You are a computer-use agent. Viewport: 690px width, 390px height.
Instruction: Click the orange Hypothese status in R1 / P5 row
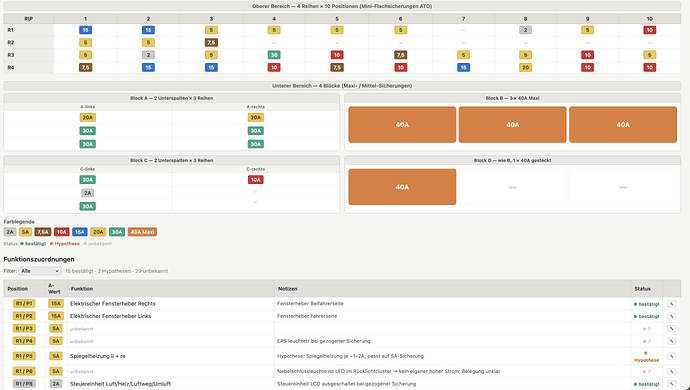click(x=646, y=357)
